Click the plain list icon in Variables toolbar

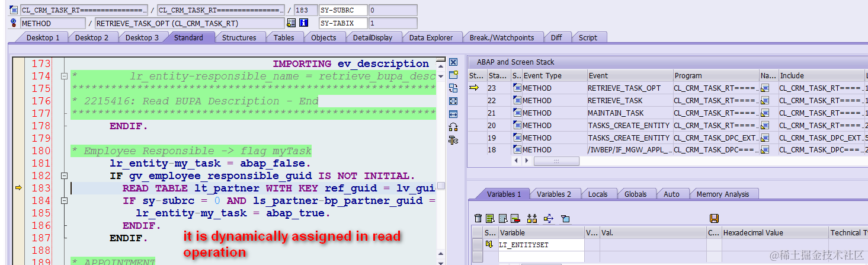point(502,219)
